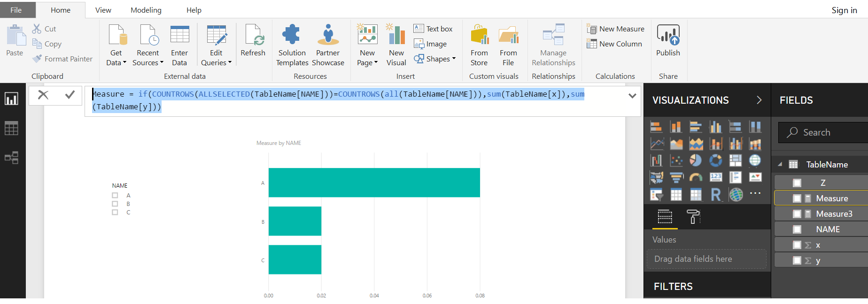The image size is (868, 304).
Task: Tick the Z field checkbox
Action: point(797,183)
